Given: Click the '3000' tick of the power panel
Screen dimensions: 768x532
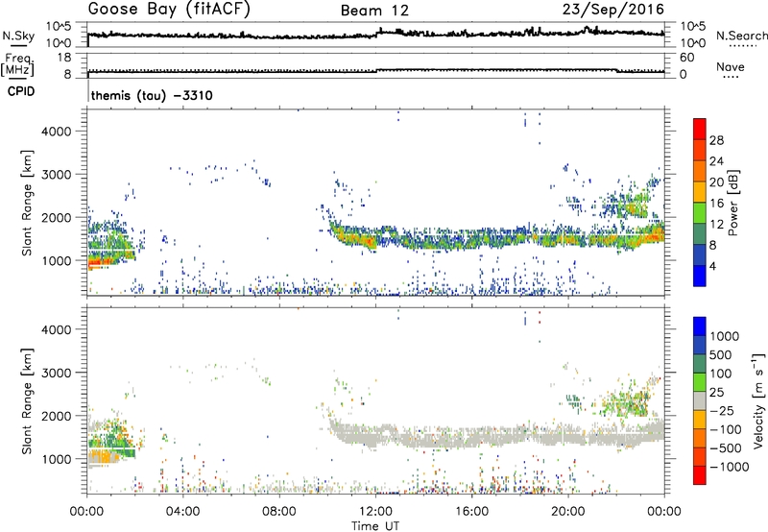Looking at the screenshot, I should pyautogui.click(x=56, y=175).
